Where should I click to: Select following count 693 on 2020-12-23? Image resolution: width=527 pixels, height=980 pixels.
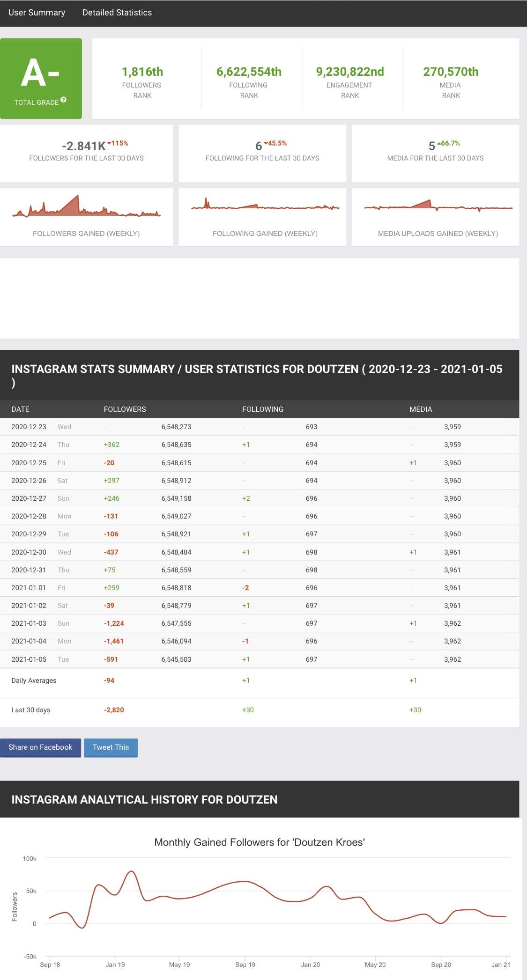[x=312, y=427]
